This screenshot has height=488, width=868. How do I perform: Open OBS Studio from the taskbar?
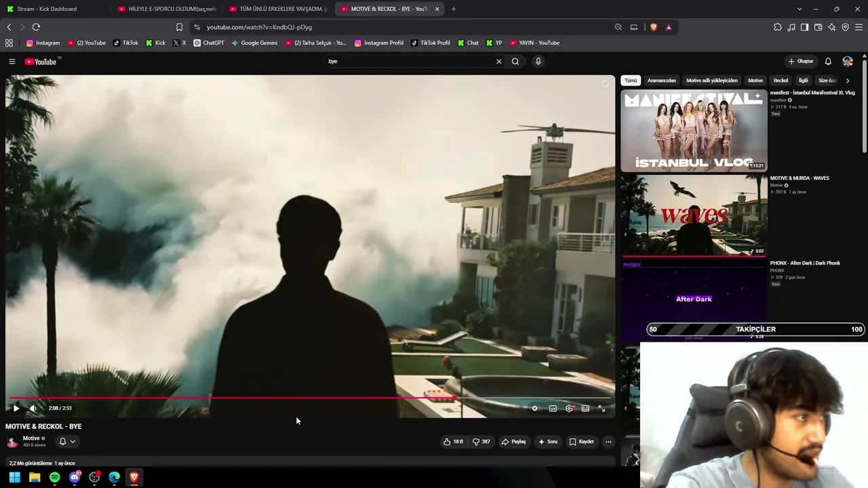(x=94, y=477)
